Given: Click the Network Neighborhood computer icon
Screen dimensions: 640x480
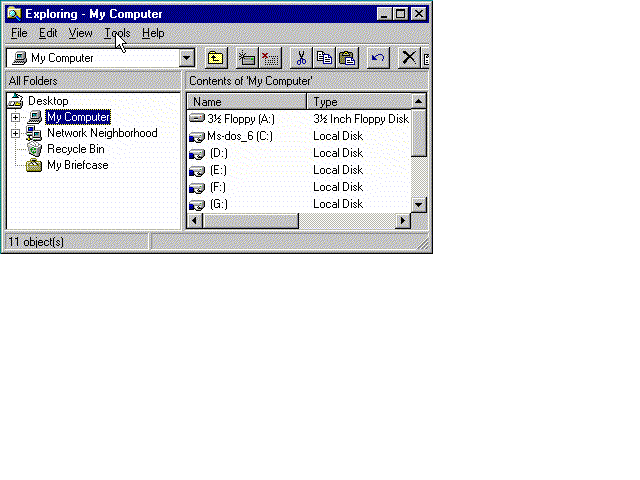Looking at the screenshot, I should pos(33,133).
